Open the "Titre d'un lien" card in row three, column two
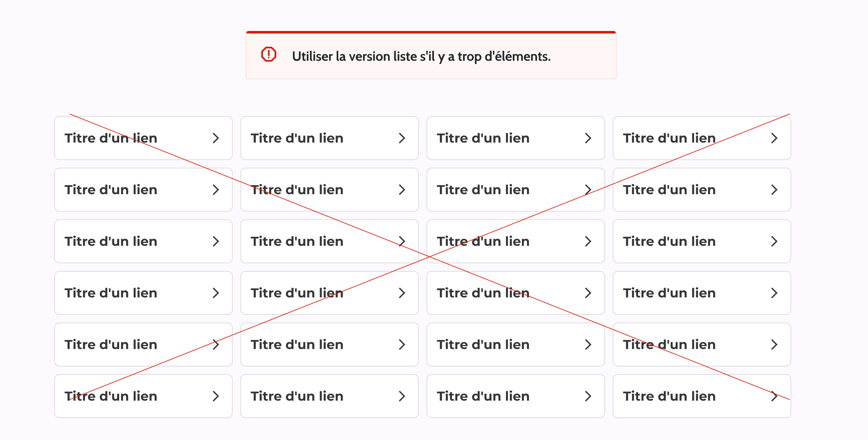Screen dimensions: 868x440 coord(297,241)
